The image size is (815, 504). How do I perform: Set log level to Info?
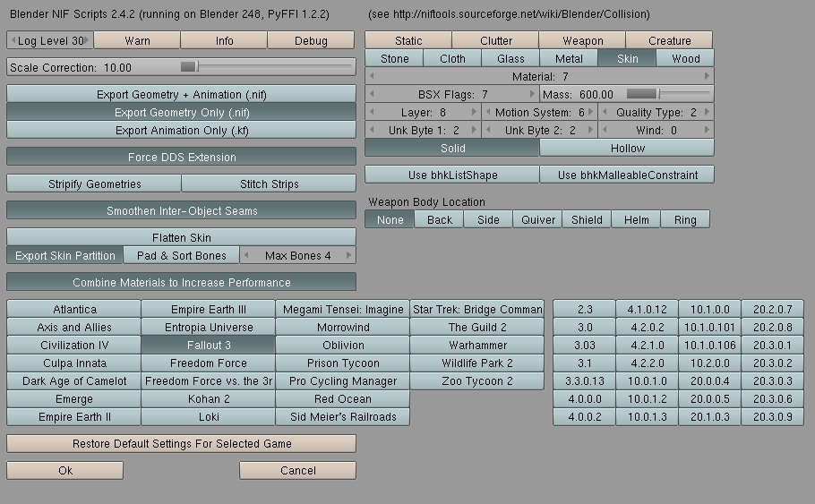point(224,40)
